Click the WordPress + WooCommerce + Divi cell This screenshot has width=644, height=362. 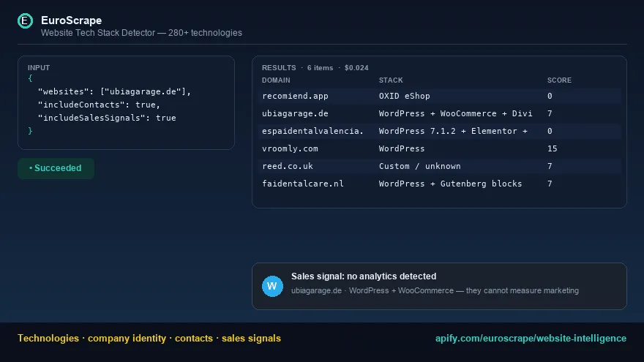click(455, 113)
